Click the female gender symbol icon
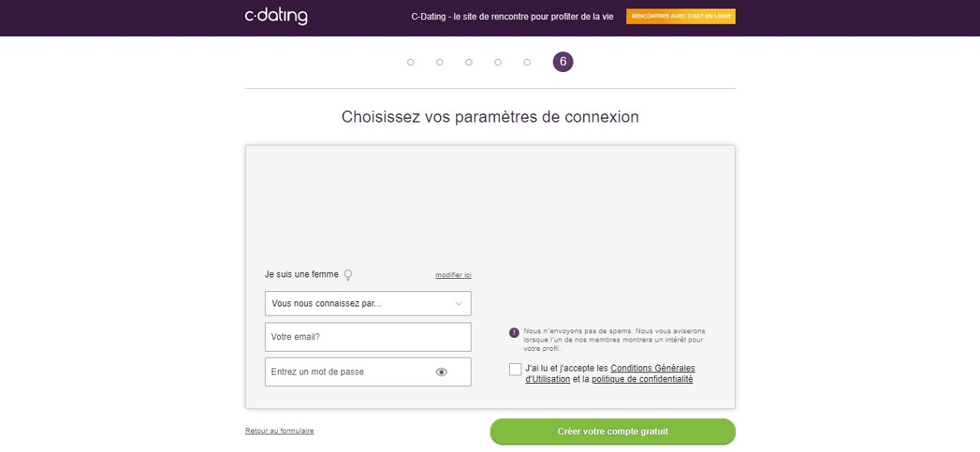980x452 pixels. tap(348, 274)
